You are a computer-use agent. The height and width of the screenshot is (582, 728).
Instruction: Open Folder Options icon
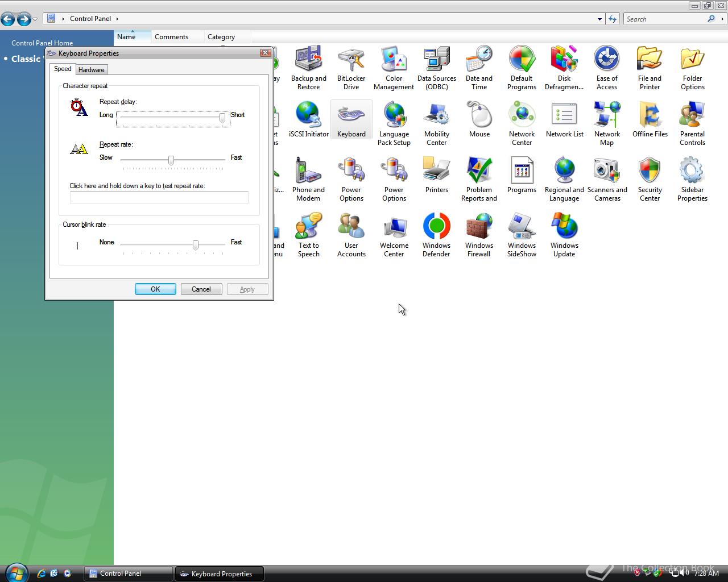692,68
